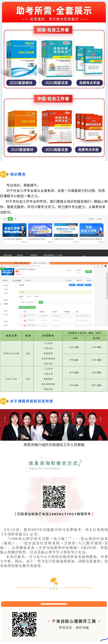Open the 助理社会工作师 course card priced 1180元

(x=66, y=230)
